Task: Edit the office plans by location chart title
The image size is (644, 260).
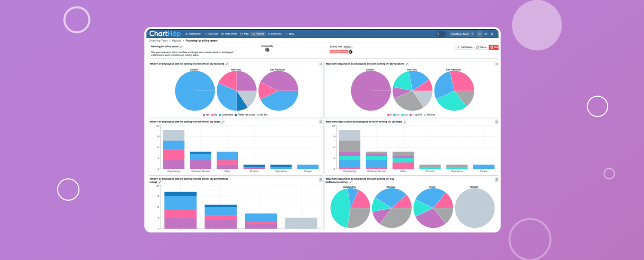Action: (227, 64)
